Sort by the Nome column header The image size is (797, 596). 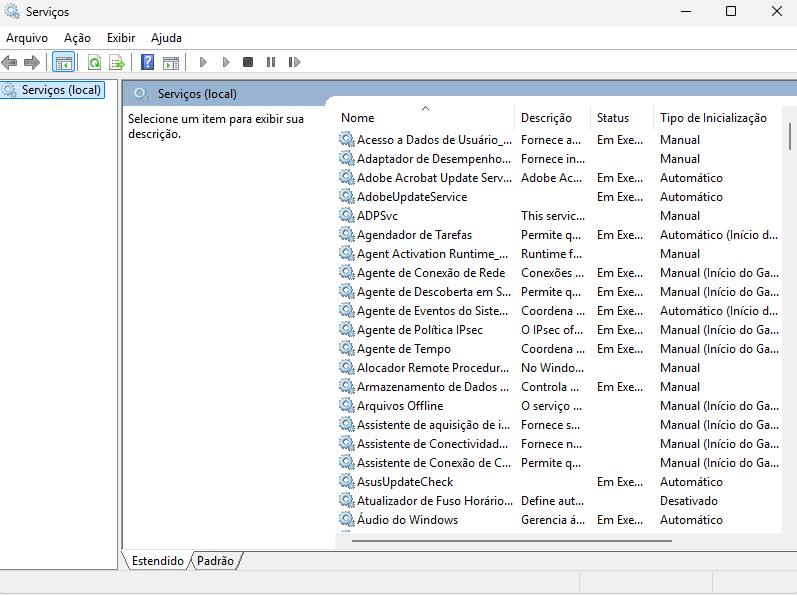pos(358,118)
